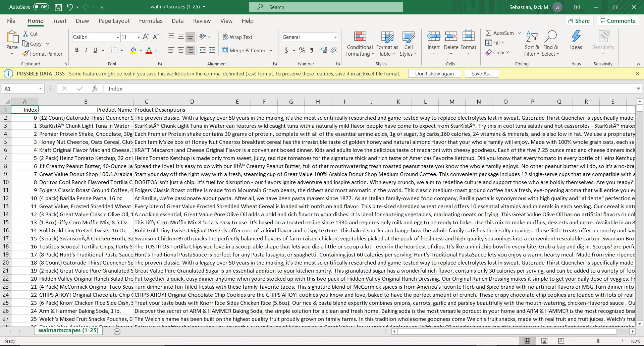644x346 pixels.
Task: Align text to the top of the cell
Action: click(x=171, y=37)
